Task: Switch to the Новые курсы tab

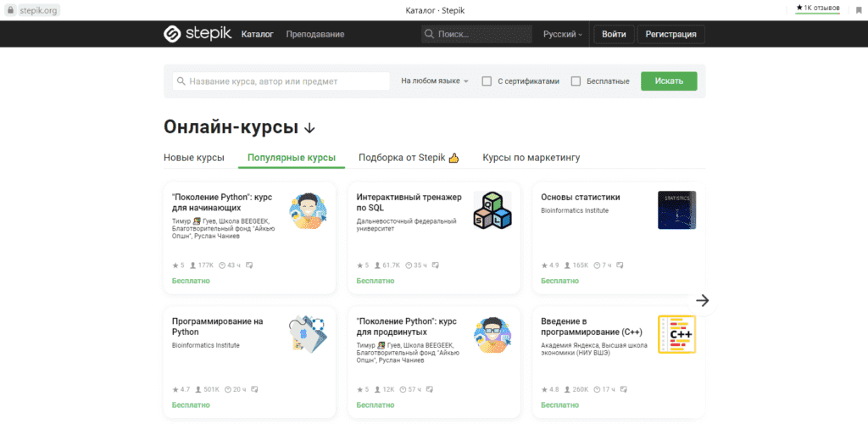Action: (x=193, y=158)
